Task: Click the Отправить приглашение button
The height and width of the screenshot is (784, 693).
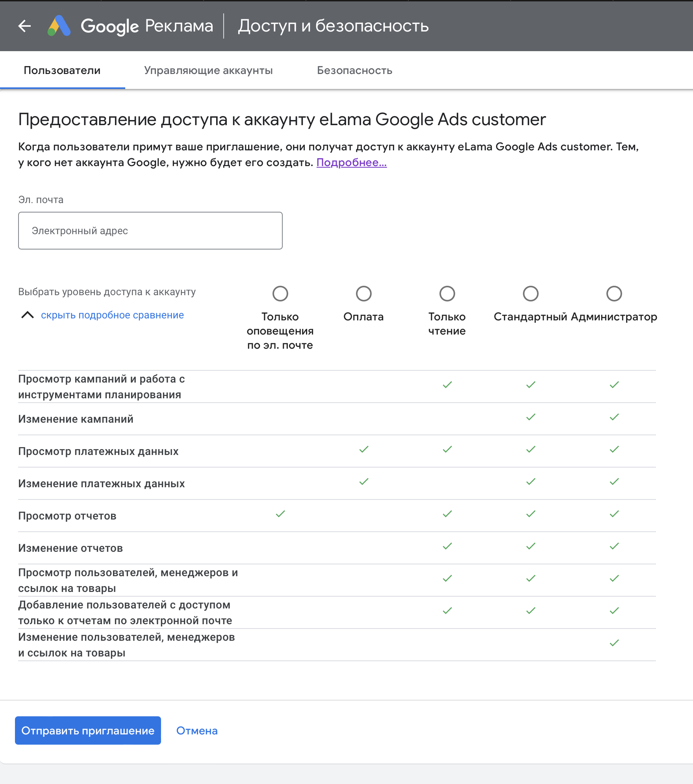Action: pyautogui.click(x=88, y=730)
